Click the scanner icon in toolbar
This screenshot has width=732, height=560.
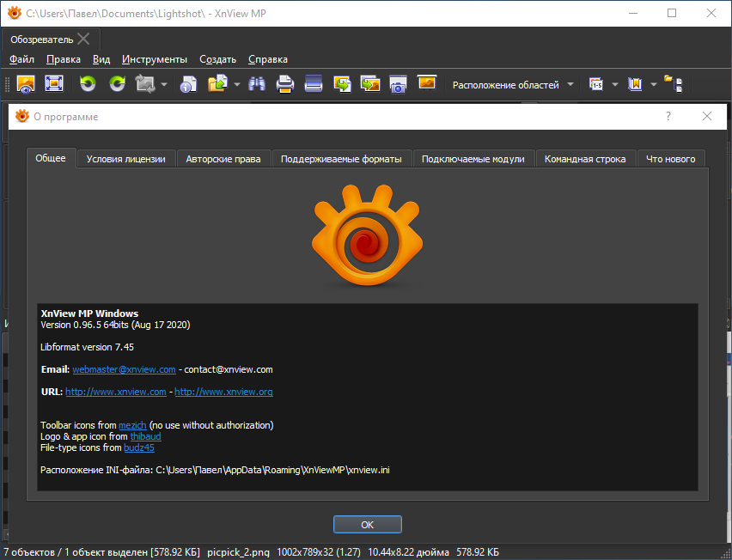[314, 84]
